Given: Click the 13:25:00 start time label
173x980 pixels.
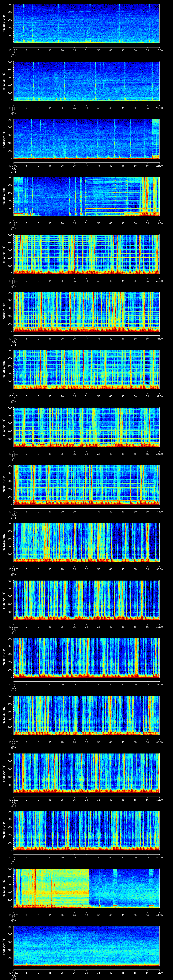Looking at the screenshot, I should pyautogui.click(x=14, y=50).
